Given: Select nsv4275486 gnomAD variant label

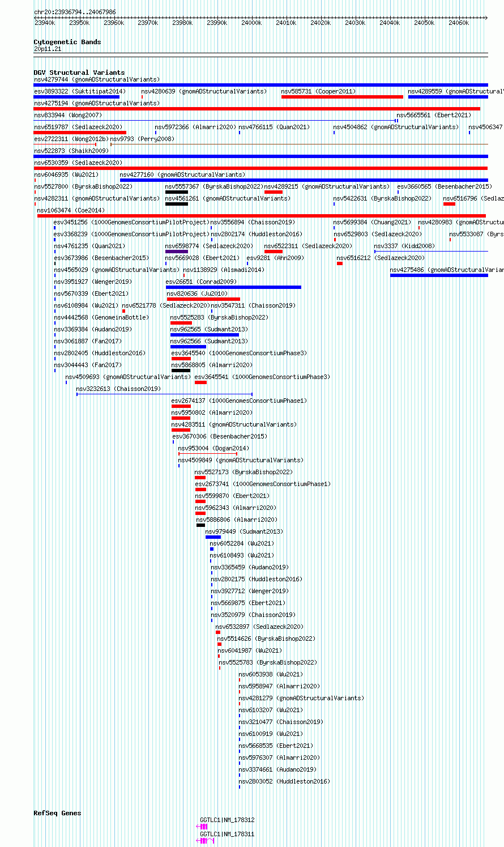Looking at the screenshot, I should [x=447, y=270].
